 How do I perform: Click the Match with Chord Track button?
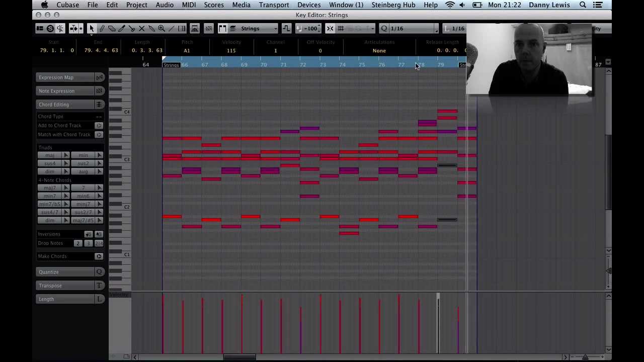(99, 135)
